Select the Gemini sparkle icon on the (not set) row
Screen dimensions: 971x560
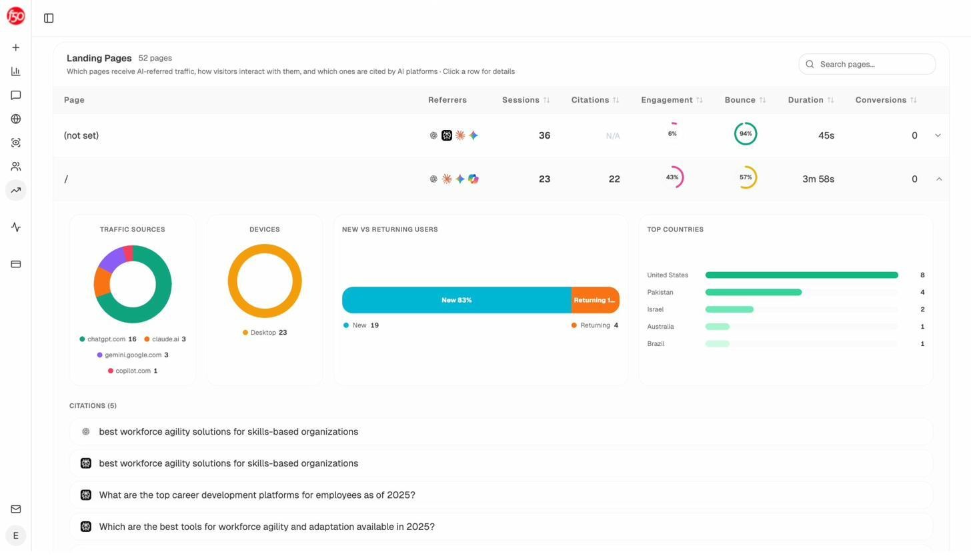[473, 135]
